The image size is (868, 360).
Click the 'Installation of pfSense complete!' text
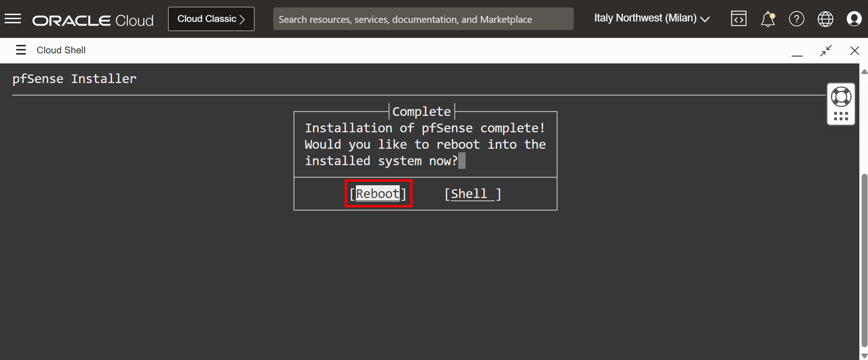pyautogui.click(x=425, y=128)
